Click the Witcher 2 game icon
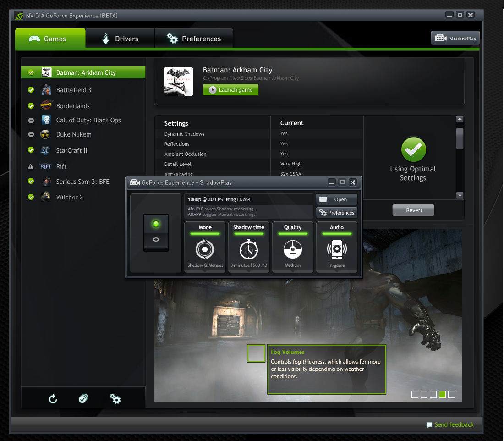This screenshot has width=504, height=441. pyautogui.click(x=46, y=197)
